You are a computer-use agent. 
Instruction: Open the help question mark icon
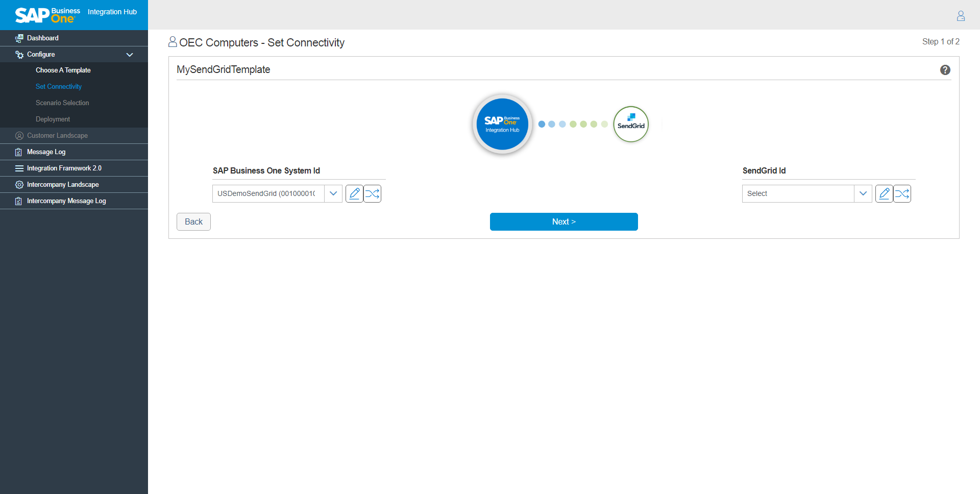point(945,70)
